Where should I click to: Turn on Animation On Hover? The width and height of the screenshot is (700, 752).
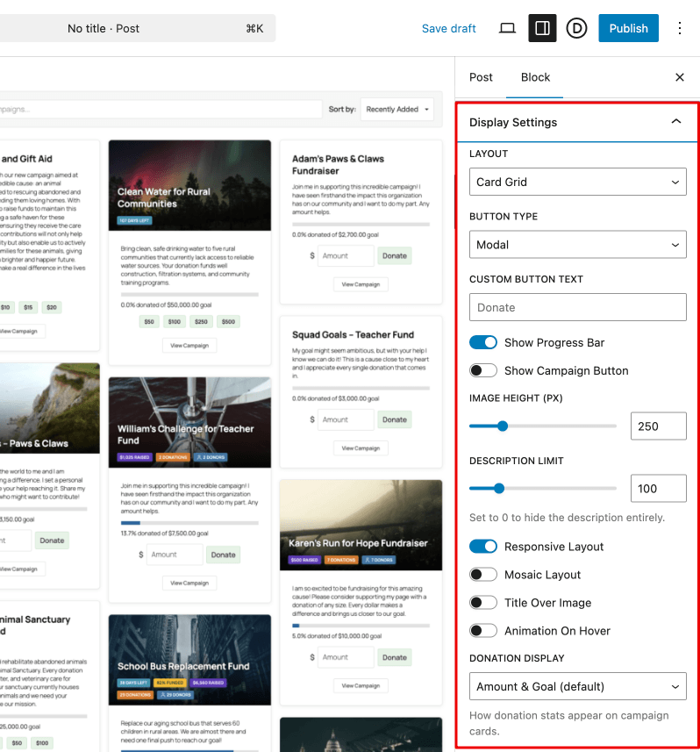pos(483,631)
